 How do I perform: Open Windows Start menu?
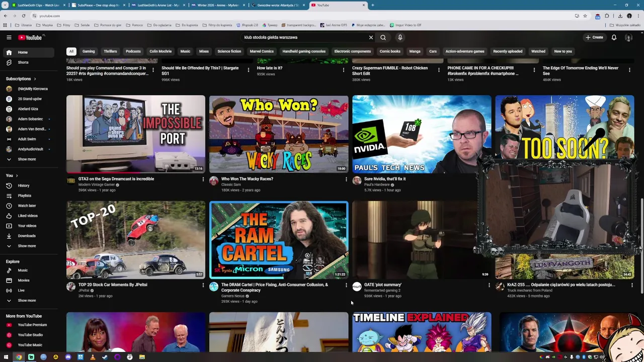coord(6,357)
